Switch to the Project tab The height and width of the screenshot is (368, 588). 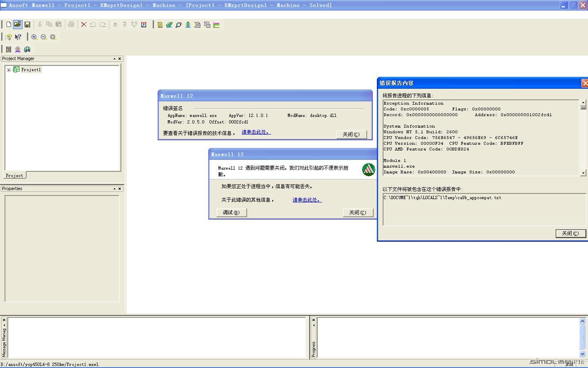[x=15, y=175]
